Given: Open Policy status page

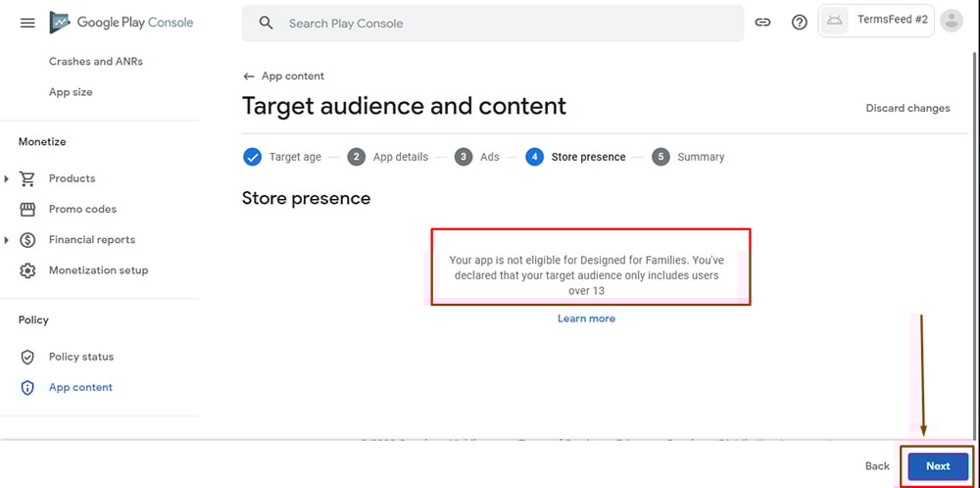Looking at the screenshot, I should [81, 357].
